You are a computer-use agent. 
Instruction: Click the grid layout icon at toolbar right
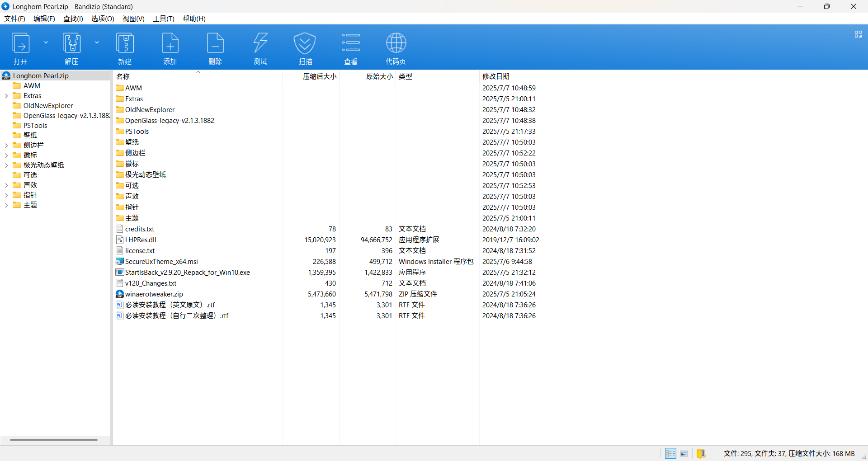click(x=858, y=34)
